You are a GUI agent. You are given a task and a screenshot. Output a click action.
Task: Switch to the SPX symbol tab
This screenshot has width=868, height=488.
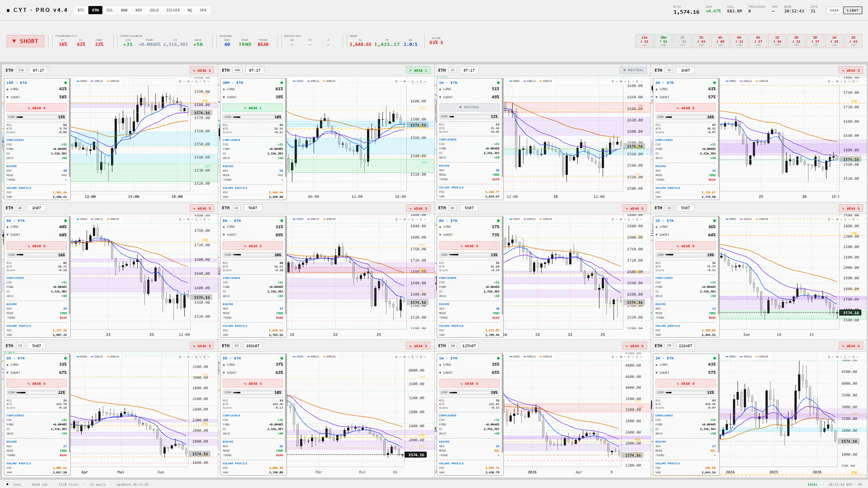(x=203, y=10)
